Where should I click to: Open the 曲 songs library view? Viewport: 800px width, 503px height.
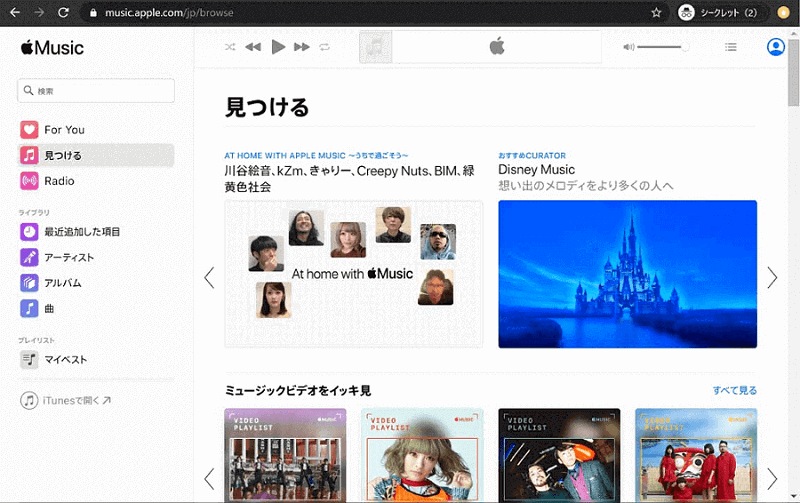(97, 308)
